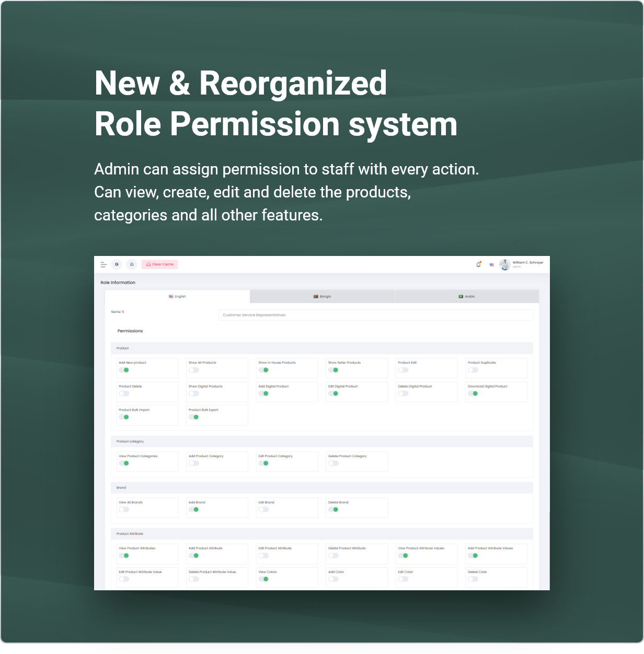Open the US flag language selector
This screenshot has height=654, width=644.
click(x=491, y=265)
